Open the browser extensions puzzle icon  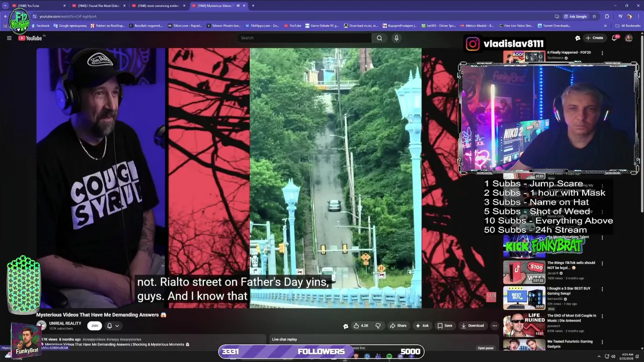(x=607, y=16)
